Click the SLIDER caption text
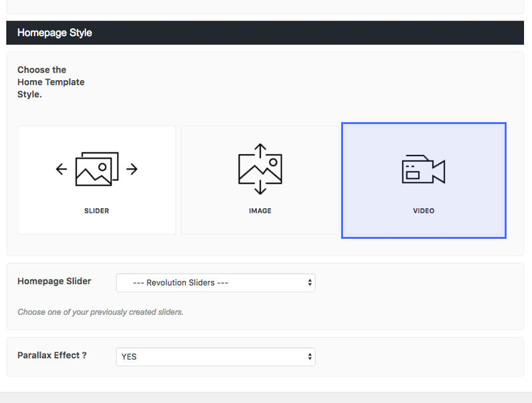This screenshot has width=532, height=403. pyautogui.click(x=97, y=211)
